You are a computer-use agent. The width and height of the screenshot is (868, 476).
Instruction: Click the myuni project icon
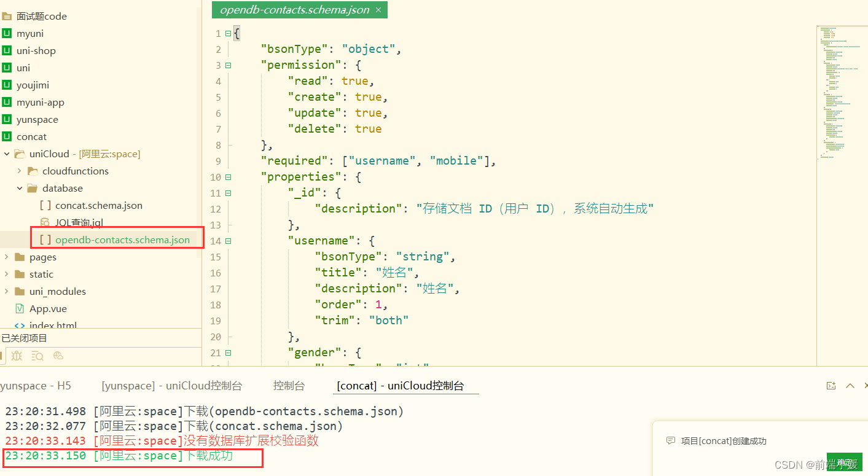point(7,33)
